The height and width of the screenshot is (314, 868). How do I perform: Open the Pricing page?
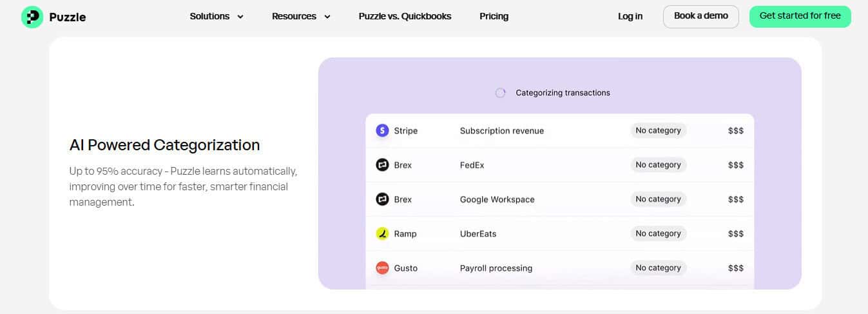pyautogui.click(x=494, y=16)
